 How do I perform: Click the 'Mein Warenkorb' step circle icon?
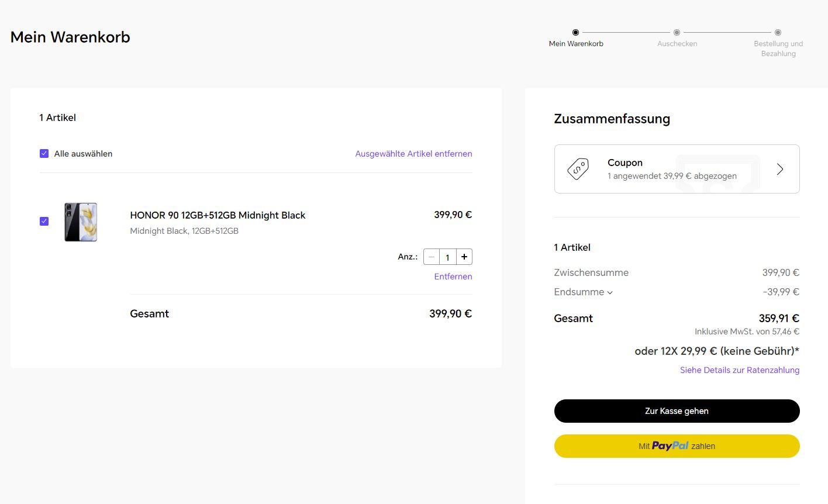tap(576, 33)
